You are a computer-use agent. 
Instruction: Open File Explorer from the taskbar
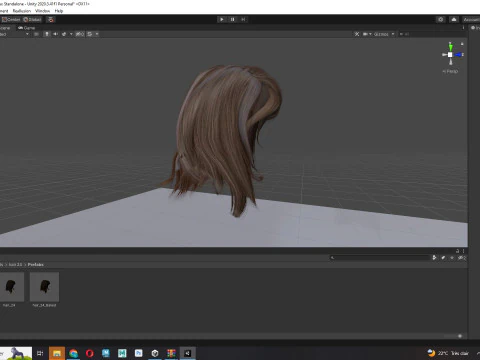[x=57, y=353]
